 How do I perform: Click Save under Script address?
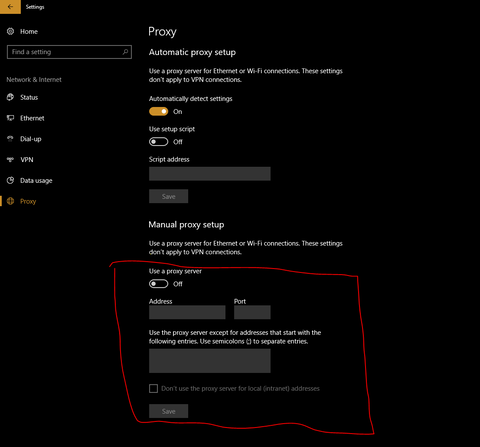(x=168, y=196)
